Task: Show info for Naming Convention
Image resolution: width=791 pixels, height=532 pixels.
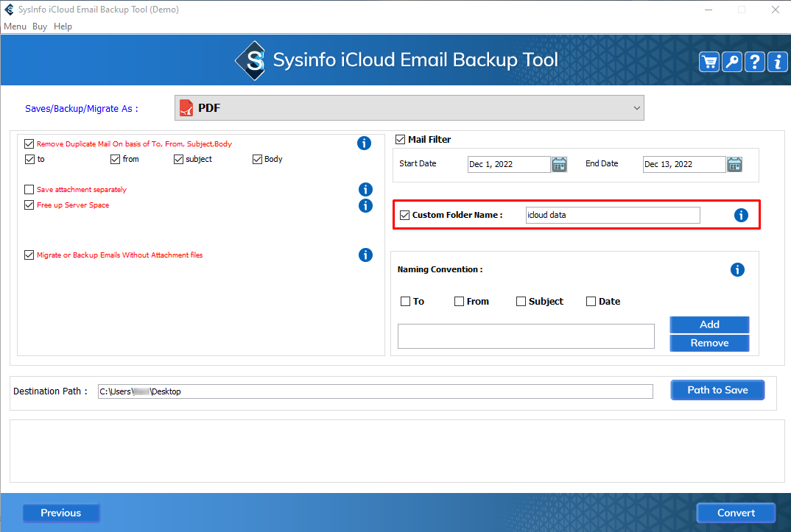Action: 737,270
